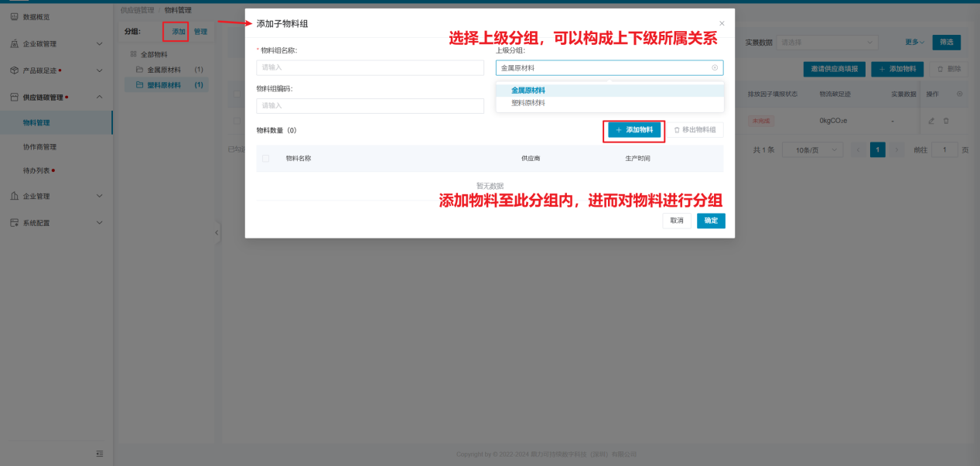Collapse the sidebar using the bottom-left icon
Screen dimensions: 980x466
[99, 454]
